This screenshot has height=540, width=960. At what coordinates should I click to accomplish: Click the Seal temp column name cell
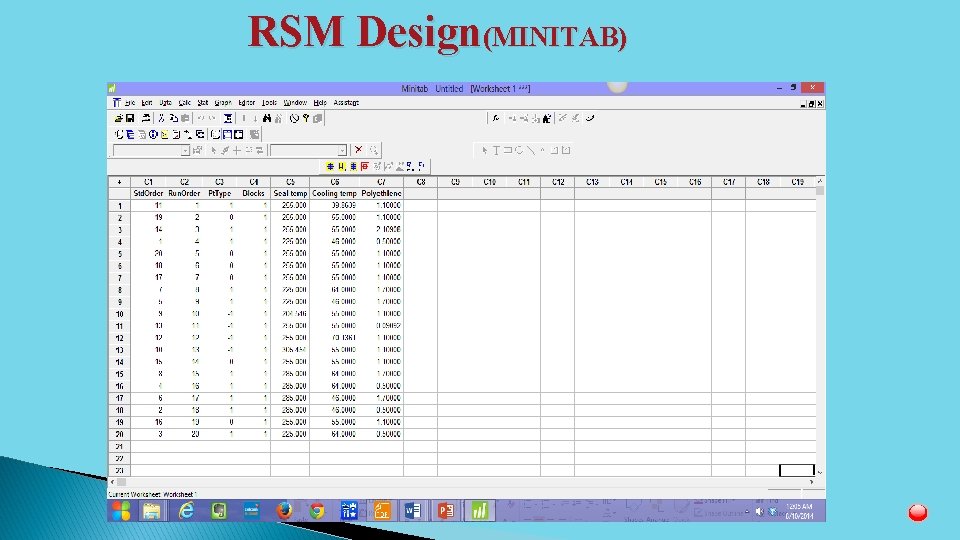pos(290,193)
